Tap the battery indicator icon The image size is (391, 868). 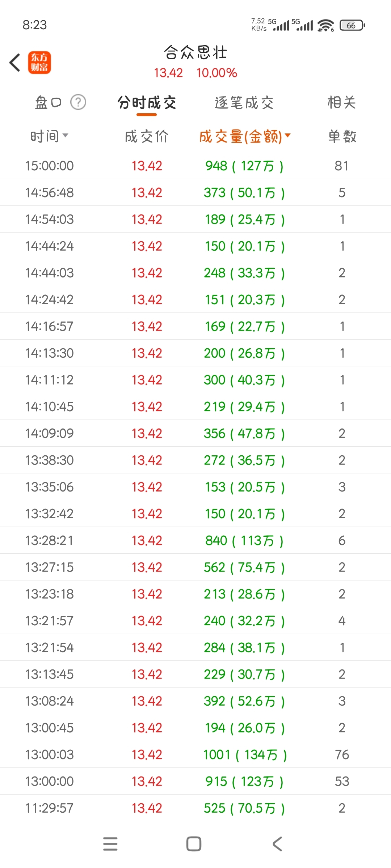coord(352,25)
